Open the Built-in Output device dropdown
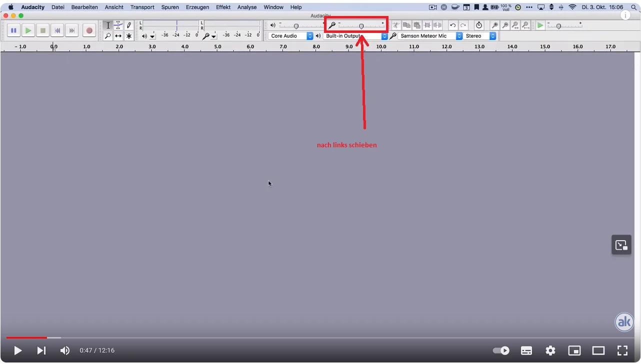This screenshot has height=364, width=641. (x=355, y=36)
